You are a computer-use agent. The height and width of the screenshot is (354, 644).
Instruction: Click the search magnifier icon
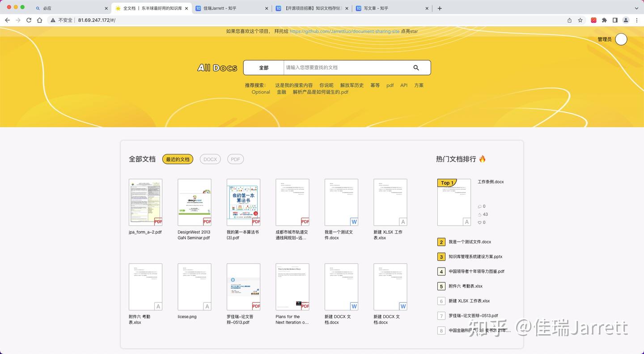coord(416,68)
